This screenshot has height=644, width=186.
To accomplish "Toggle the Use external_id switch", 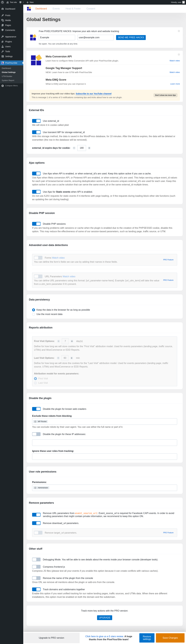I will [36, 121].
